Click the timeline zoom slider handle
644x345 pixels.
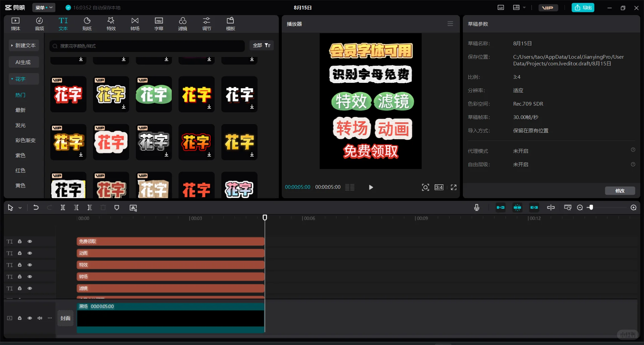pos(591,208)
